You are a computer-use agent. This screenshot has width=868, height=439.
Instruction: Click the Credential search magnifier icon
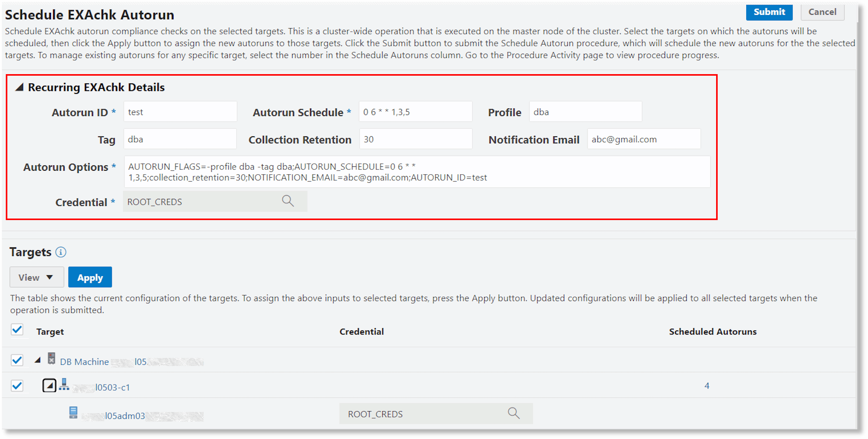[x=288, y=201]
